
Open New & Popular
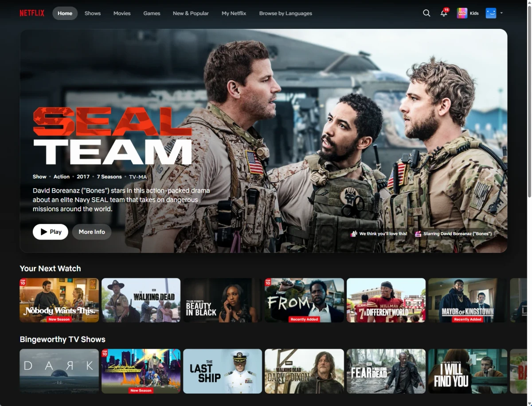click(x=191, y=13)
